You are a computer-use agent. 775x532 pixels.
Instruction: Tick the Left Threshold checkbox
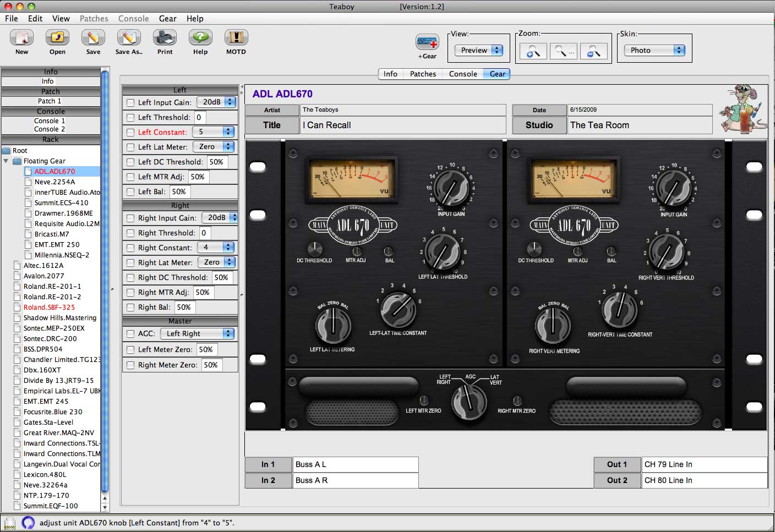(x=130, y=117)
